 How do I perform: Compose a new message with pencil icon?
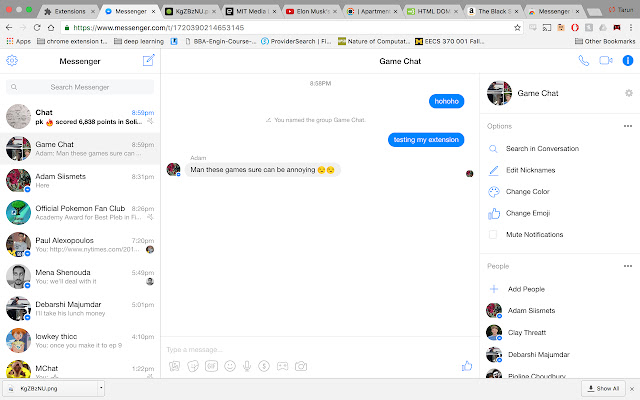tap(149, 60)
